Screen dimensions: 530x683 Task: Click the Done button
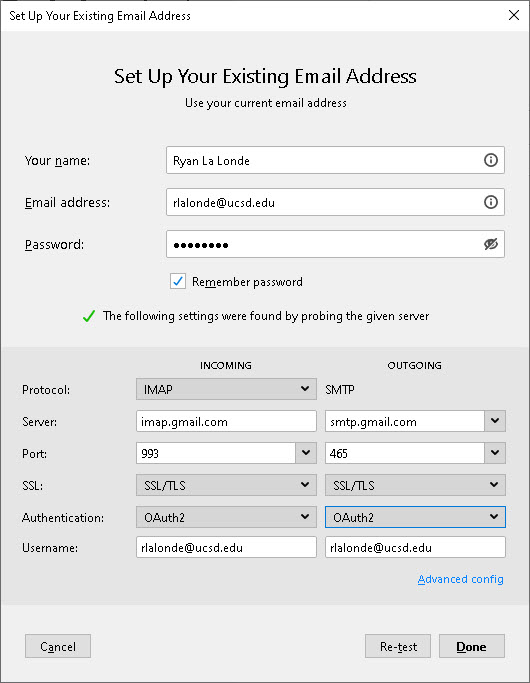(472, 646)
